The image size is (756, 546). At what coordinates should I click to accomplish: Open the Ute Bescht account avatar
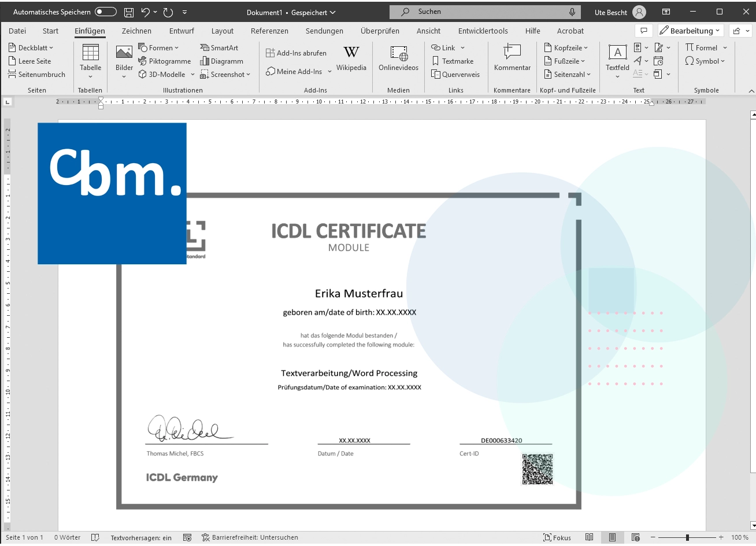[x=639, y=12]
